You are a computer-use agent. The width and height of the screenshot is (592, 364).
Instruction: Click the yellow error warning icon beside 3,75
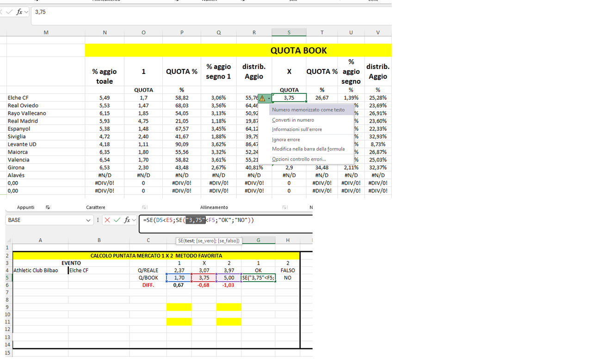262,98
